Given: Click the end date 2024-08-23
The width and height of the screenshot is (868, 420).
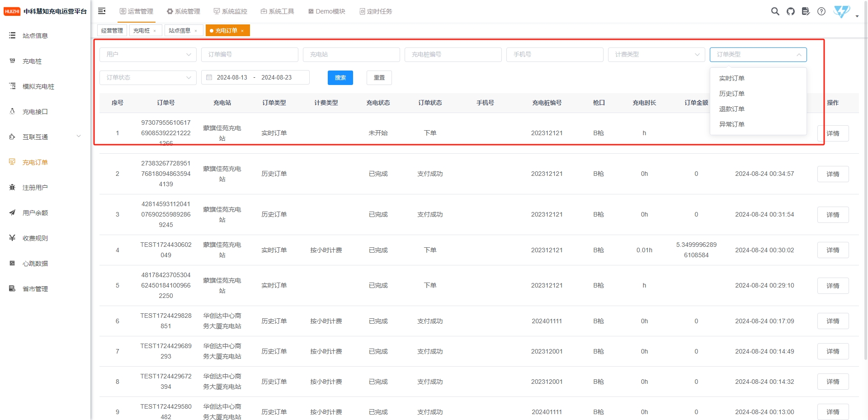Looking at the screenshot, I should [x=276, y=77].
